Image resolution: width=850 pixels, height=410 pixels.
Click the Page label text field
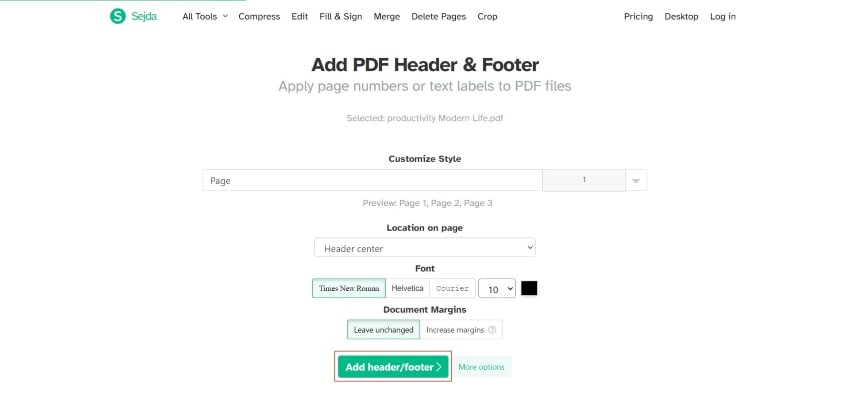coord(372,181)
